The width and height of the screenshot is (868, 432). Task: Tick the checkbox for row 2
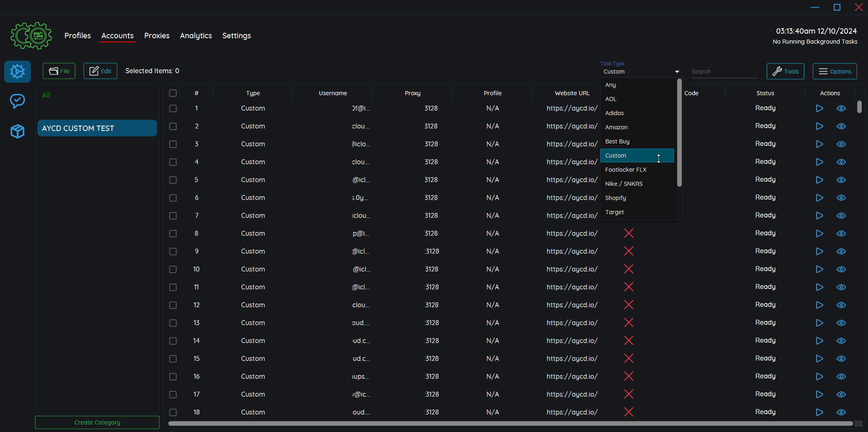pos(173,126)
